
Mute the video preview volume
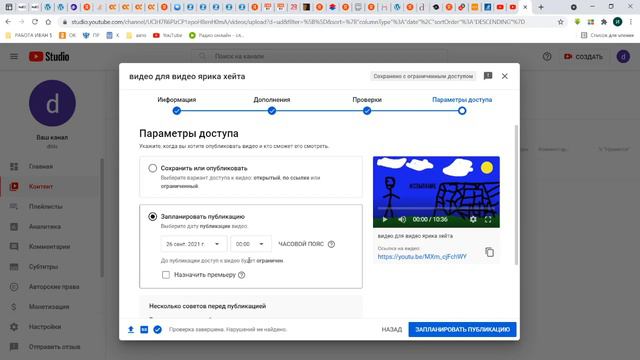(402, 219)
